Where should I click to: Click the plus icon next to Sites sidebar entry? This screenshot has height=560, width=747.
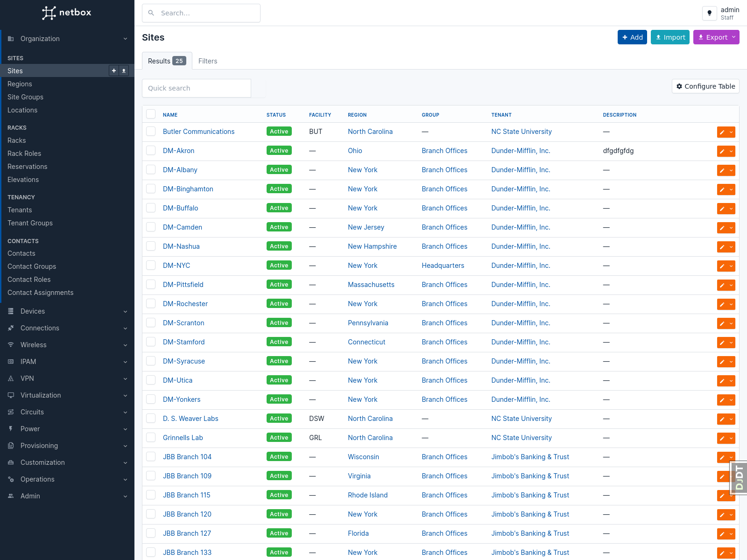(113, 70)
